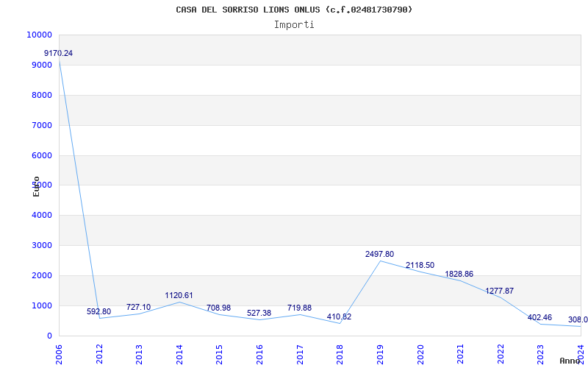
Task: Select the Euro axis title
Action: click(x=36, y=187)
